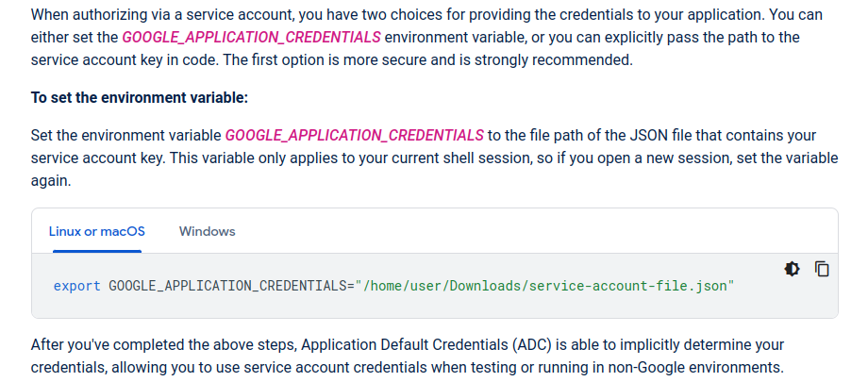This screenshot has height=382, width=868.
Task: Click pink GOOGLE_APPLICATION_CREDENTIALS in the first paragraph
Action: coord(252,38)
